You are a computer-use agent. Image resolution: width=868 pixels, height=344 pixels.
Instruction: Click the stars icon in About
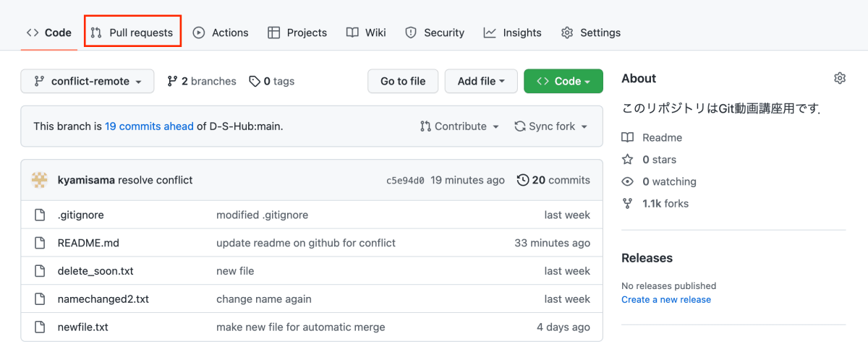(628, 160)
